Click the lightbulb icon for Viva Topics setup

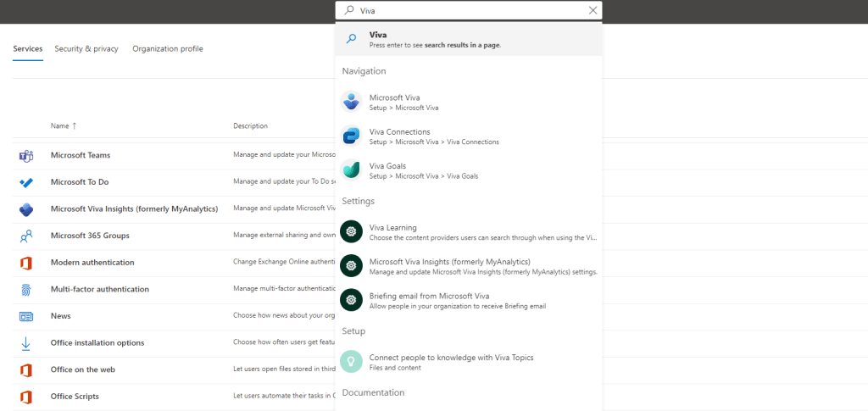coord(351,362)
